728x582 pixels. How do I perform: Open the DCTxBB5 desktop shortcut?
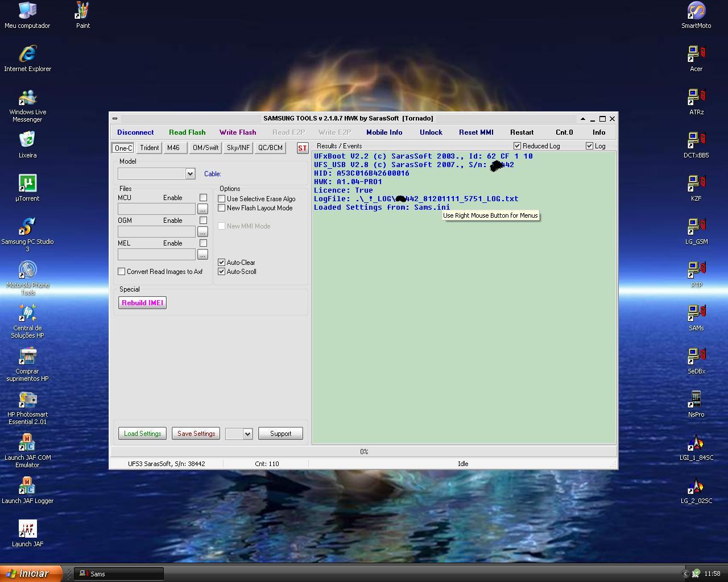pyautogui.click(x=696, y=145)
